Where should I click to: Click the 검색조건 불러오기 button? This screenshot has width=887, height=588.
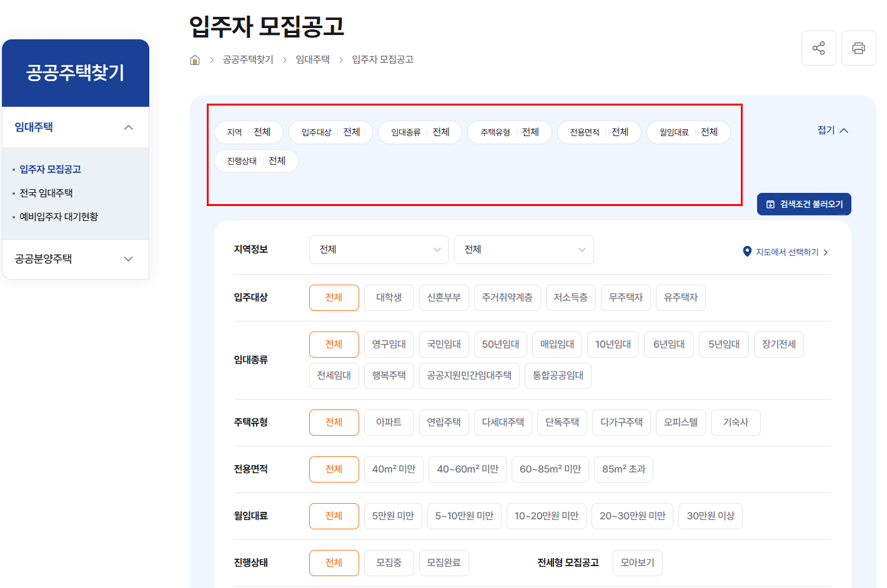tap(804, 204)
